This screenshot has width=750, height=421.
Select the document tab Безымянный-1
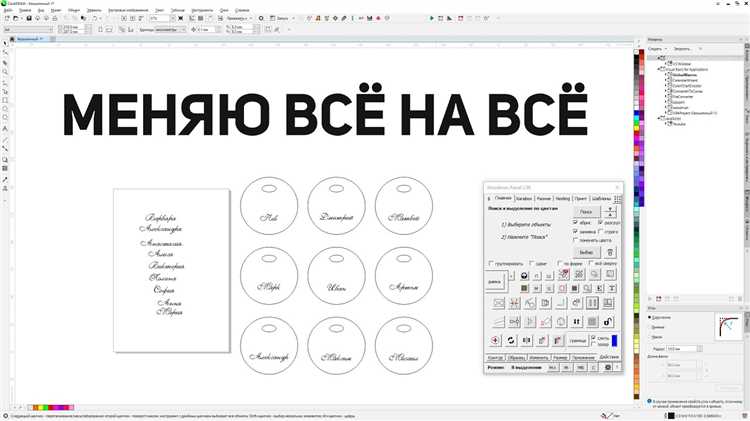click(30, 39)
